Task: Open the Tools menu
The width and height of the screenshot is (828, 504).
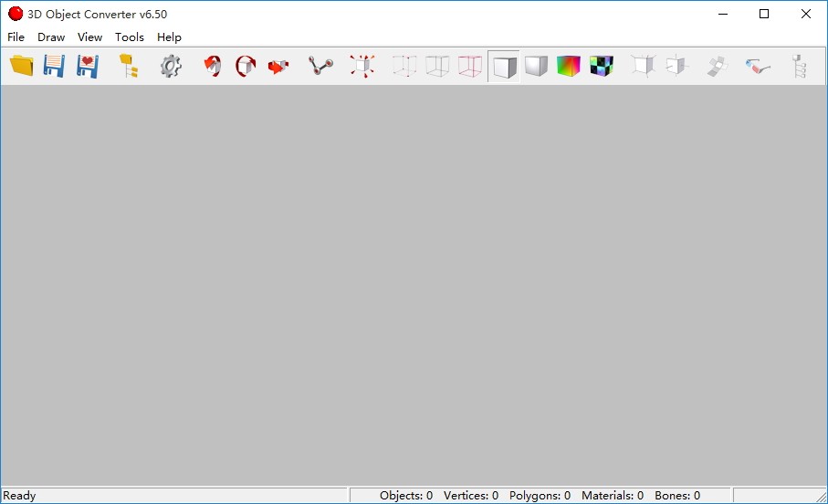Action: click(130, 37)
